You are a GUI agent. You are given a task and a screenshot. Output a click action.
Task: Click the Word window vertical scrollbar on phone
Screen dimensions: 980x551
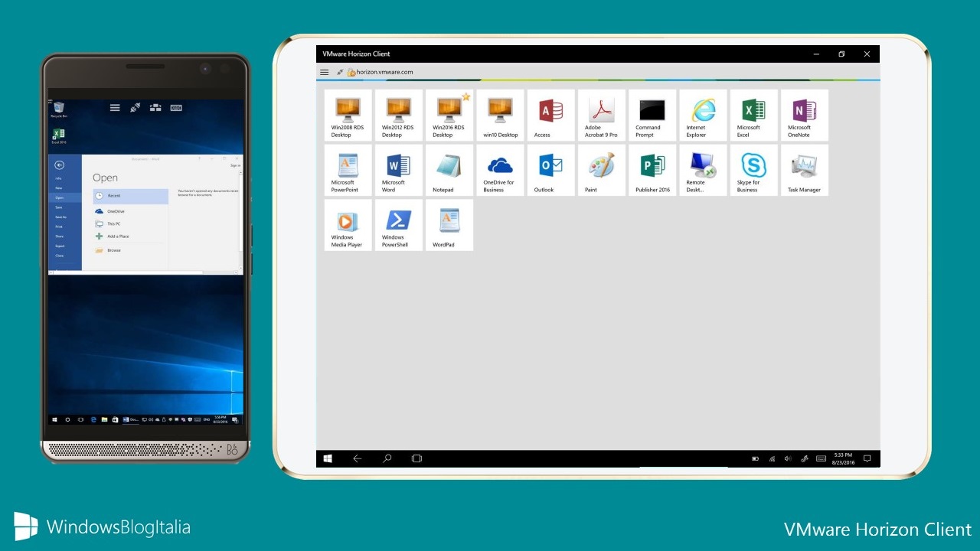click(240, 220)
